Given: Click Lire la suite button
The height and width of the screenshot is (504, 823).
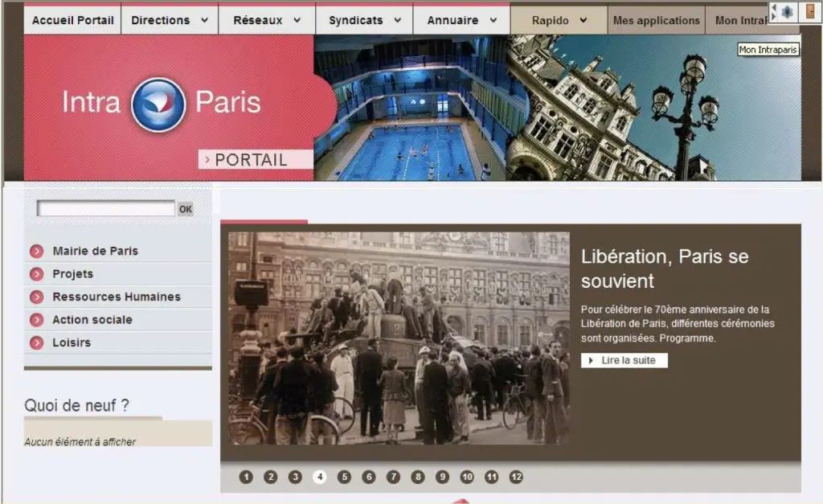Looking at the screenshot, I should (624, 361).
